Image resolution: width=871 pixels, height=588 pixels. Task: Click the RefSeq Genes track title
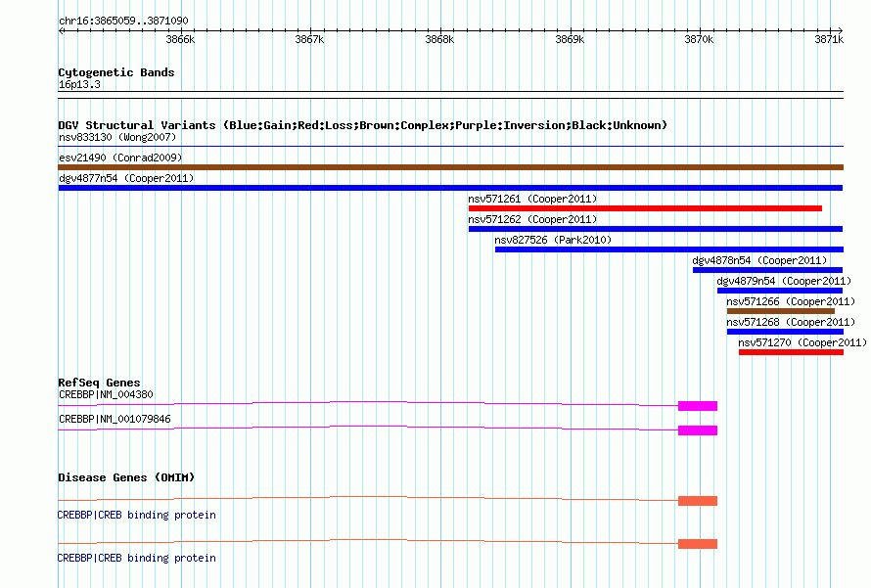pyautogui.click(x=99, y=383)
